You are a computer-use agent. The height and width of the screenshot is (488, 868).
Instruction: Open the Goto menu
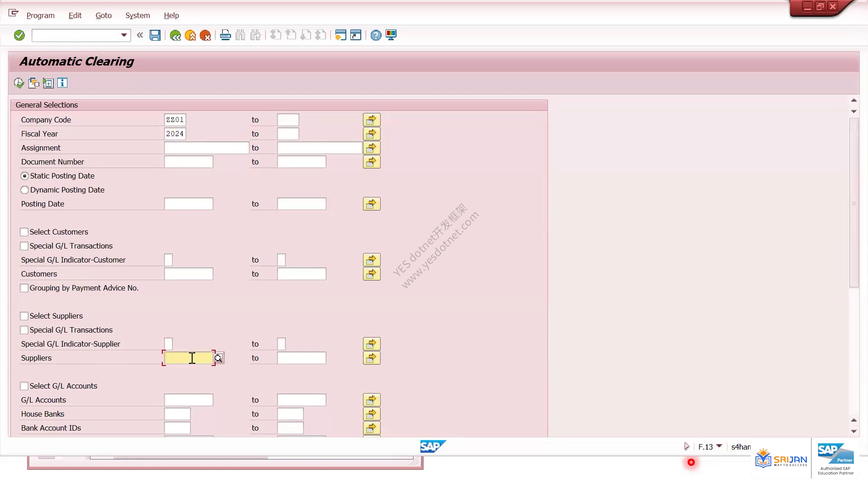(x=104, y=15)
